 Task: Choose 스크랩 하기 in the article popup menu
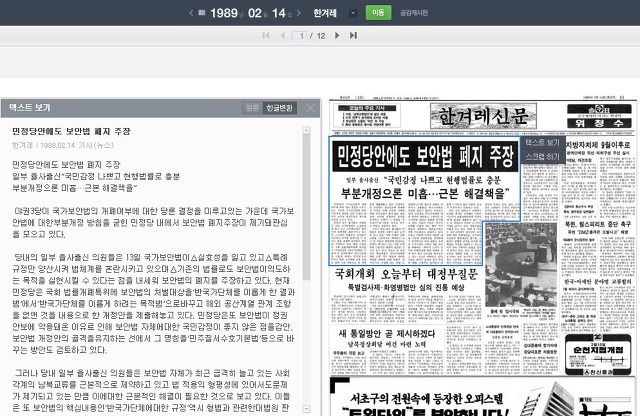[x=542, y=156]
